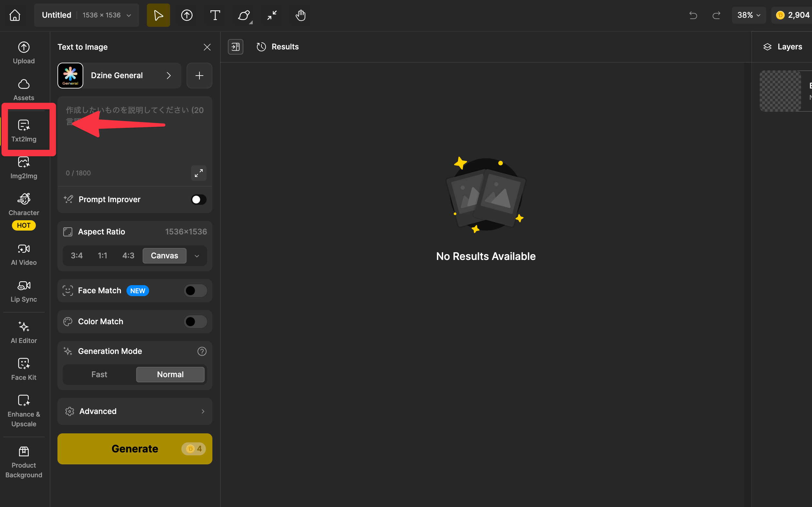Open the 38% zoom dropdown
Image resolution: width=812 pixels, height=507 pixels.
(748, 15)
